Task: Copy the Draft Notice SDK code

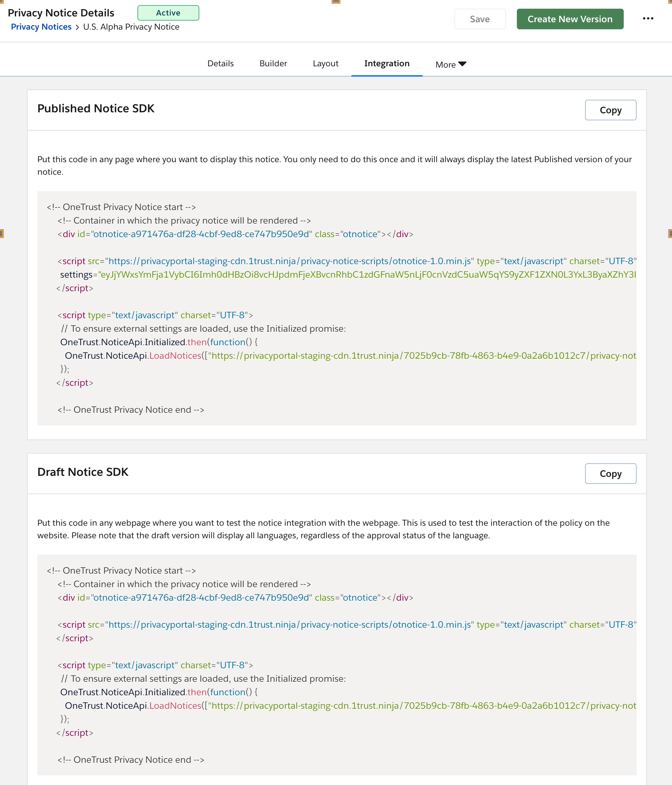Action: [x=610, y=474]
